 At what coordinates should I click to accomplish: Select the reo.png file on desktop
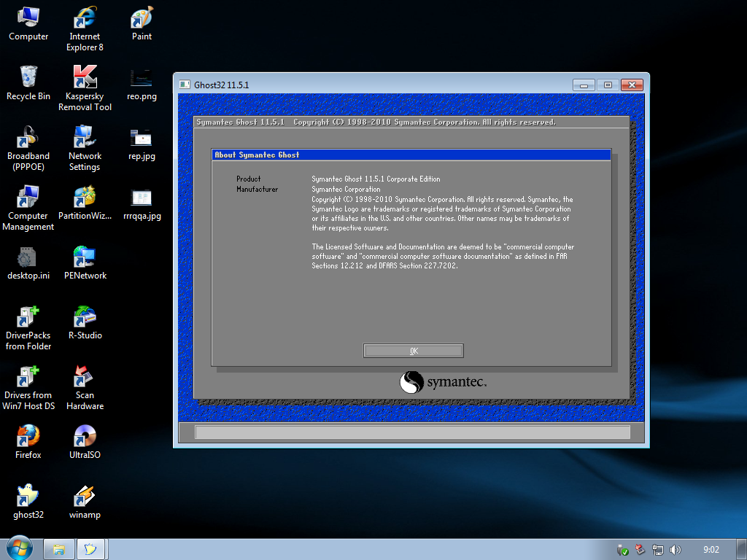pos(142,84)
